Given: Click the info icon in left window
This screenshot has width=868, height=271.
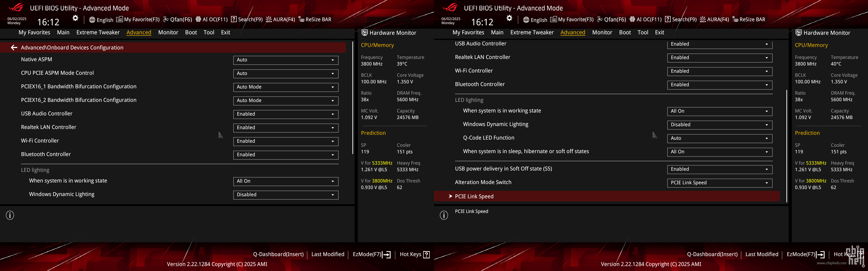Looking at the screenshot, I should tap(10, 215).
